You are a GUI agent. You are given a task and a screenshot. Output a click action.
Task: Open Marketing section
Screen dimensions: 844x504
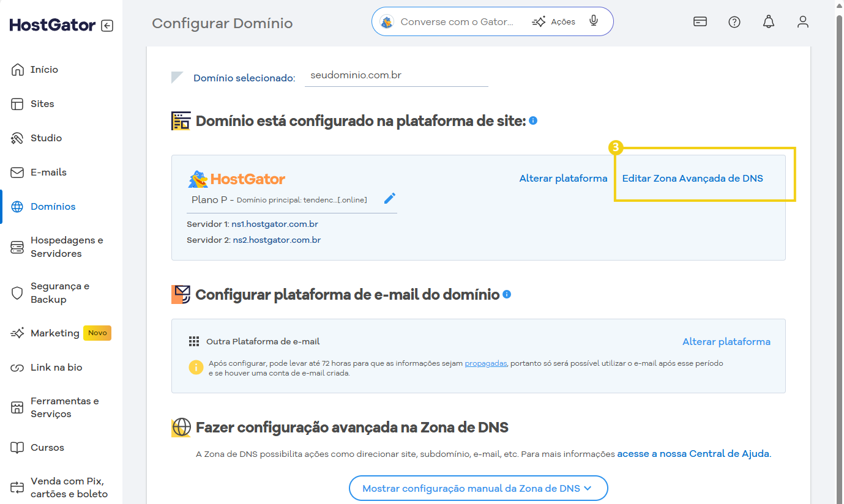coord(55,333)
